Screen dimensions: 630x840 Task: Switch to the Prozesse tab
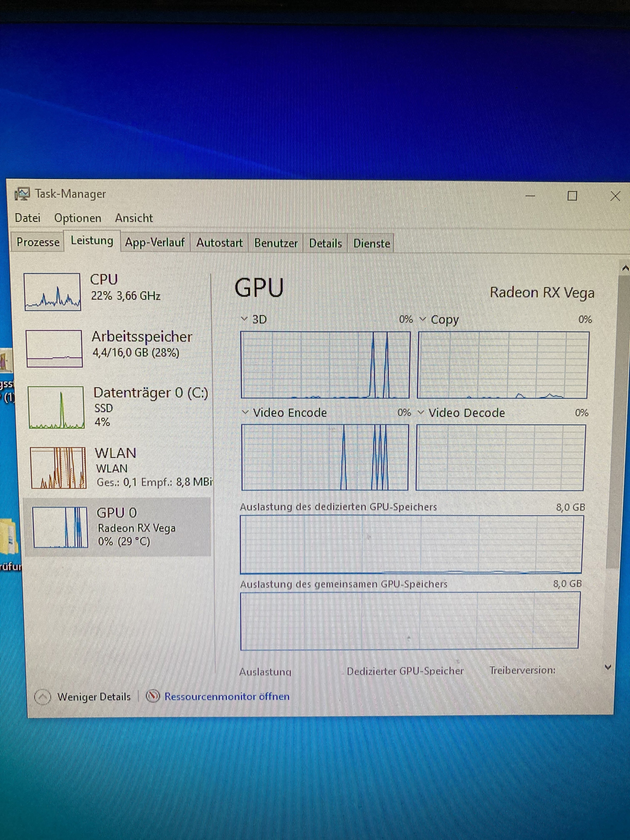[38, 242]
